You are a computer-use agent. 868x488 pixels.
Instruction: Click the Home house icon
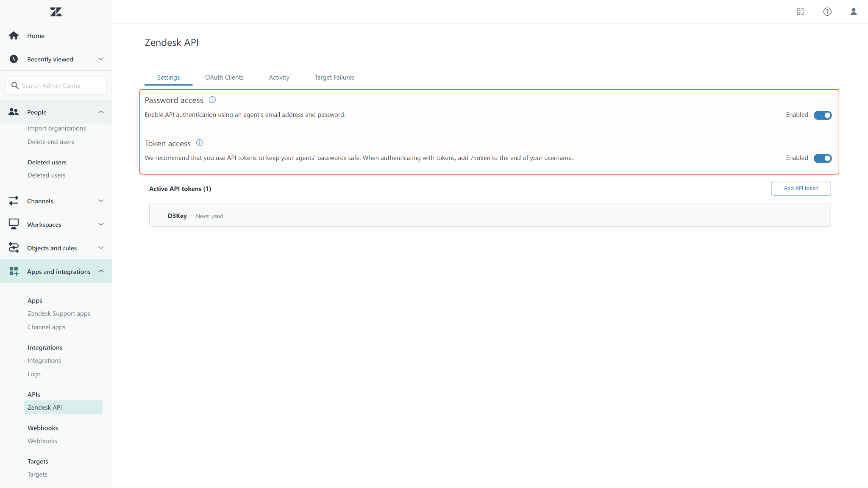[14, 36]
